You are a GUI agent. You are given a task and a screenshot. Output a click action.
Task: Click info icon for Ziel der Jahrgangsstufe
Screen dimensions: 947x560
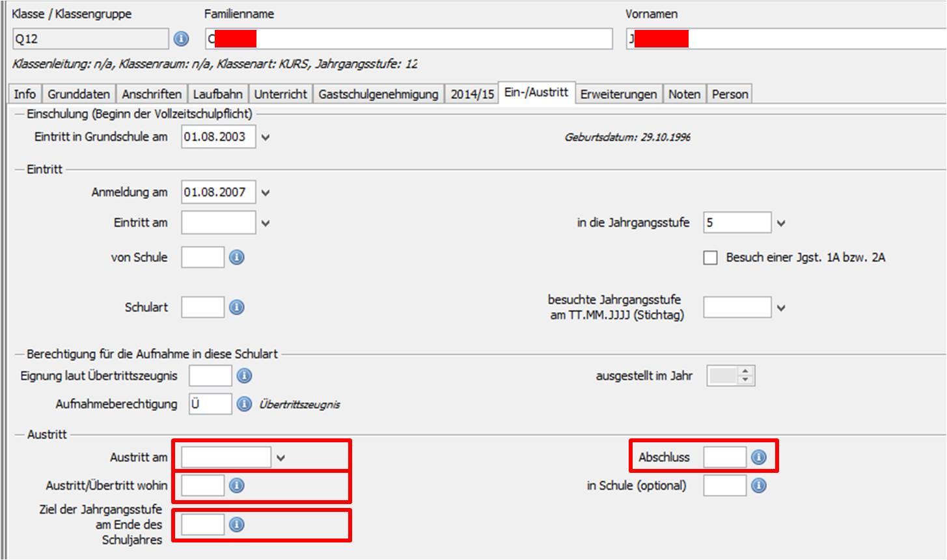tap(237, 524)
